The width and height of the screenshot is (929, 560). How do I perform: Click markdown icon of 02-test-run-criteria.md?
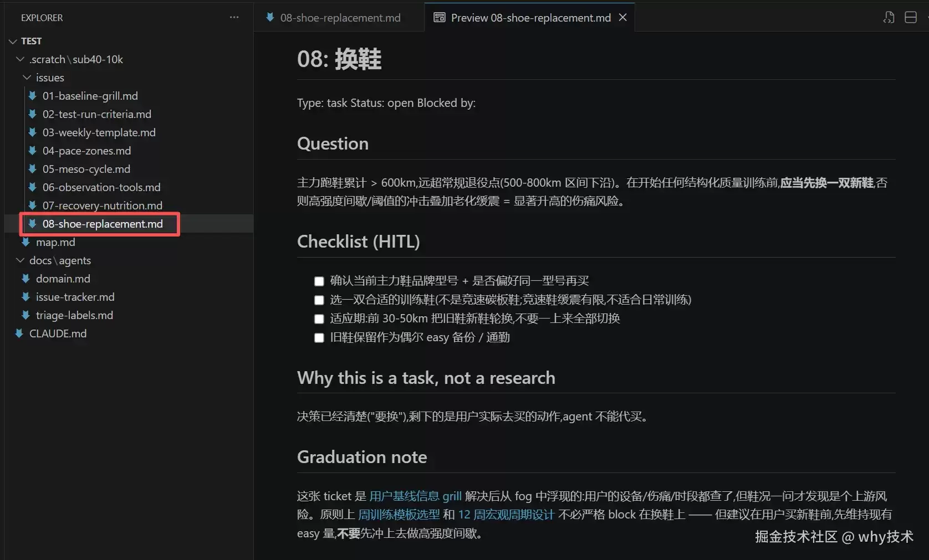click(x=32, y=114)
